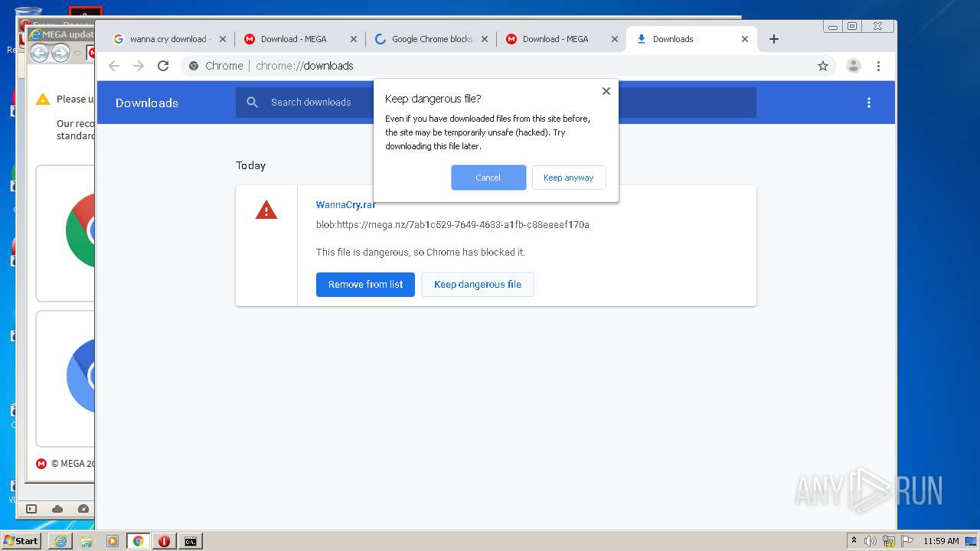Minimize the Chrome window
This screenshot has height=551, width=980.
click(x=833, y=26)
